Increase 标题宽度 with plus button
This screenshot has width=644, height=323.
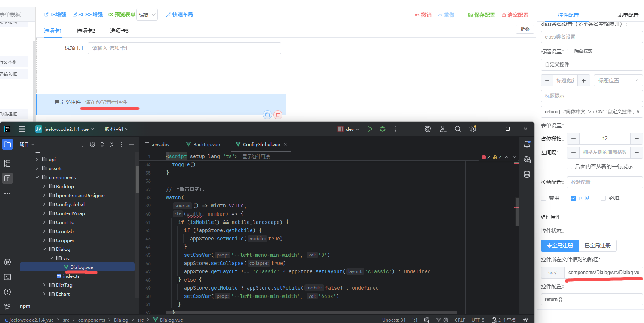[x=584, y=80]
